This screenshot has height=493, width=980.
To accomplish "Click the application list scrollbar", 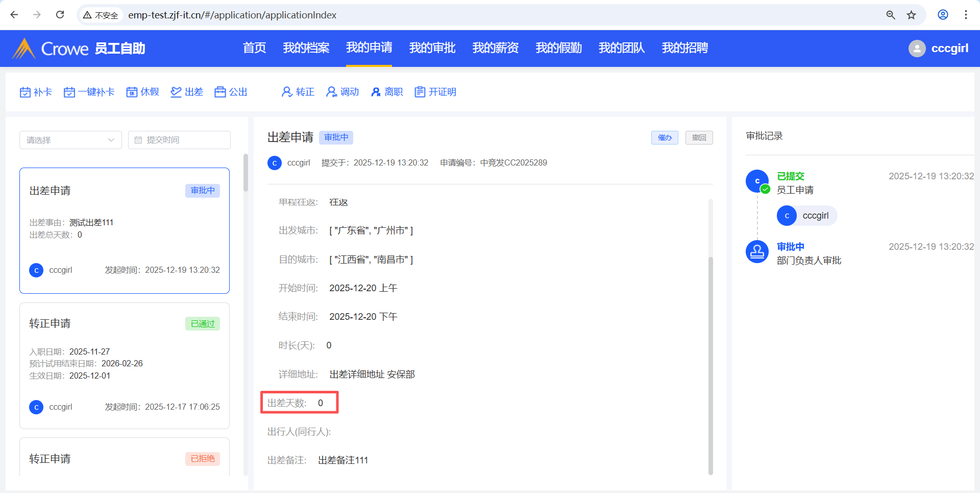I will (246, 173).
